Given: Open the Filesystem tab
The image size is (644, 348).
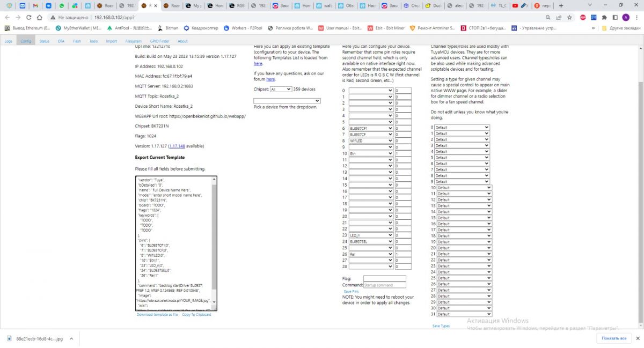Looking at the screenshot, I should 134,41.
